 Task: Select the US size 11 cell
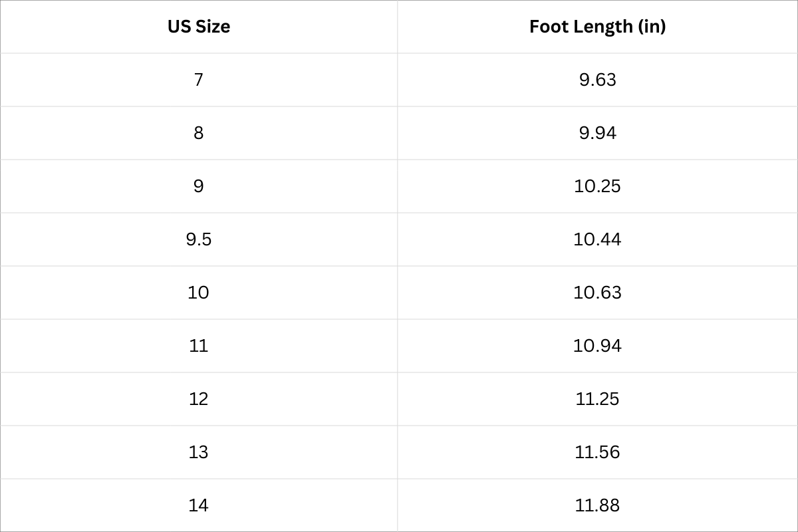(x=199, y=346)
